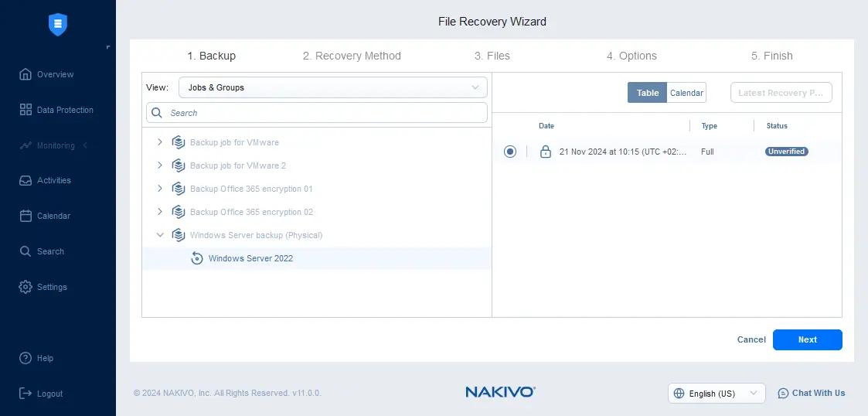
Task: Expand Backup Office 365 encryption 02
Action: point(159,212)
